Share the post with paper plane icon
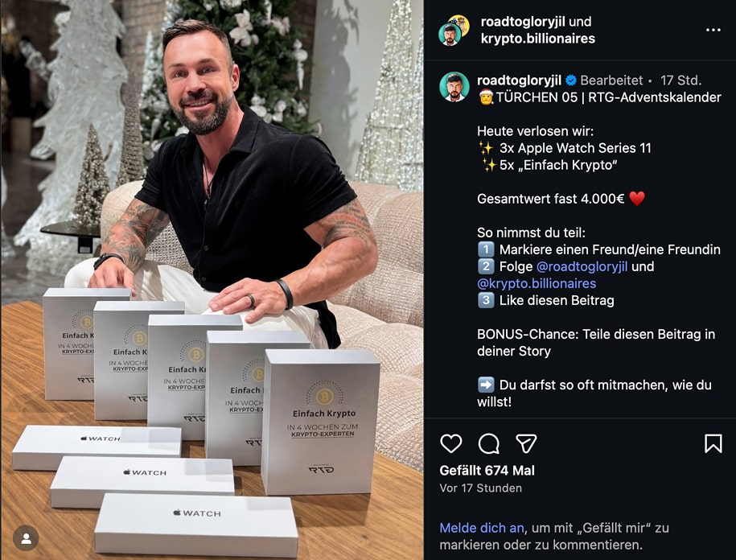The width and height of the screenshot is (736, 560). (526, 443)
